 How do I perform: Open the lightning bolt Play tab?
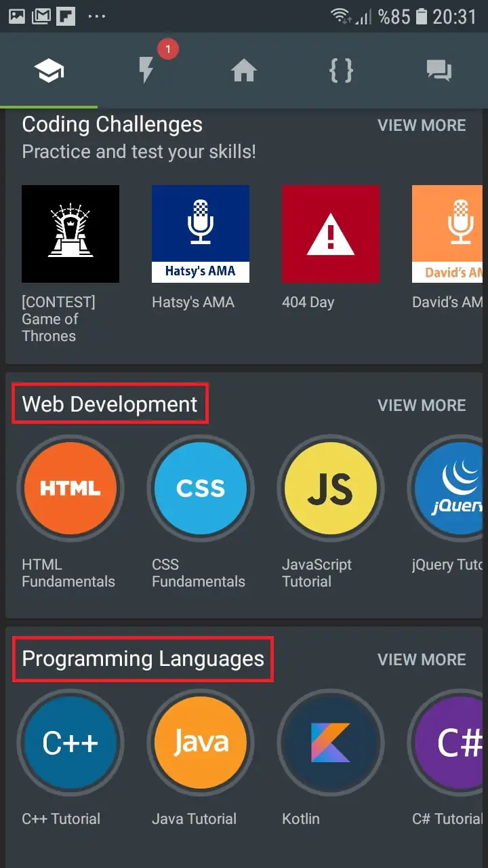tap(146, 71)
